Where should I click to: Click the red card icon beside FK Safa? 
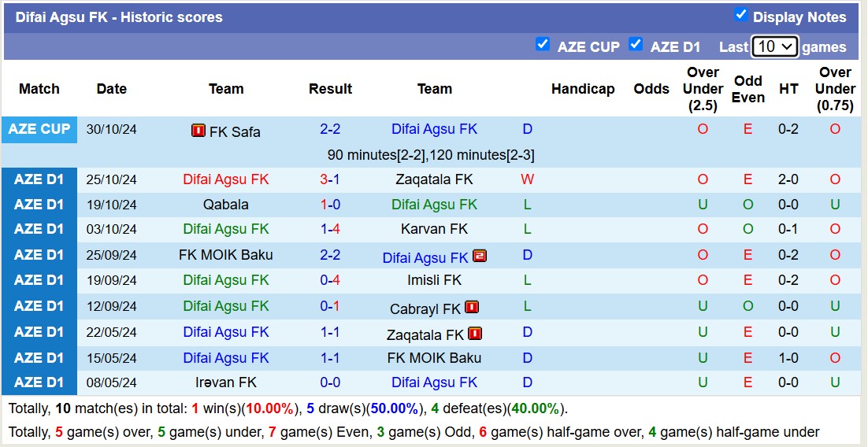[x=198, y=131]
